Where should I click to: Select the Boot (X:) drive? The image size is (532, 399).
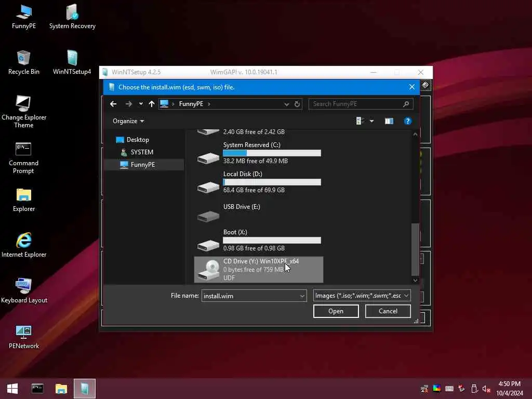coord(259,240)
